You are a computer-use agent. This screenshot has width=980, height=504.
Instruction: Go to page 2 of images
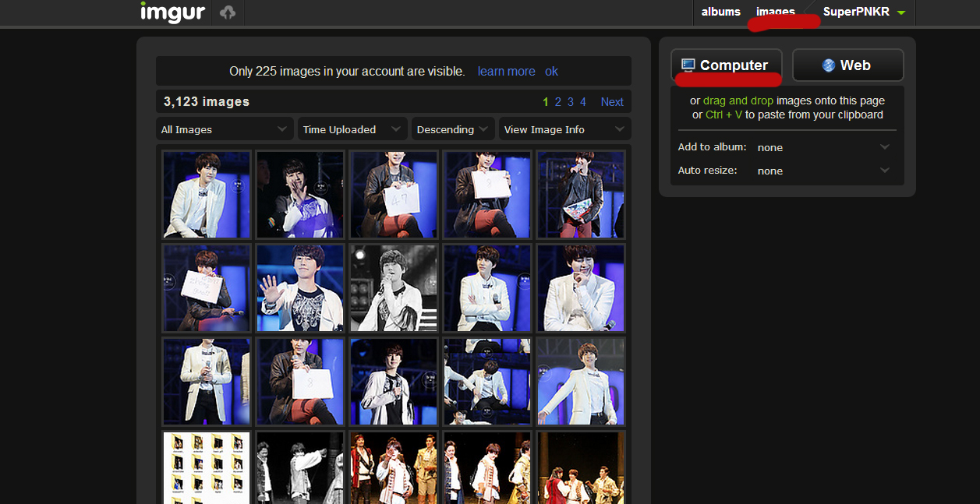click(x=558, y=102)
